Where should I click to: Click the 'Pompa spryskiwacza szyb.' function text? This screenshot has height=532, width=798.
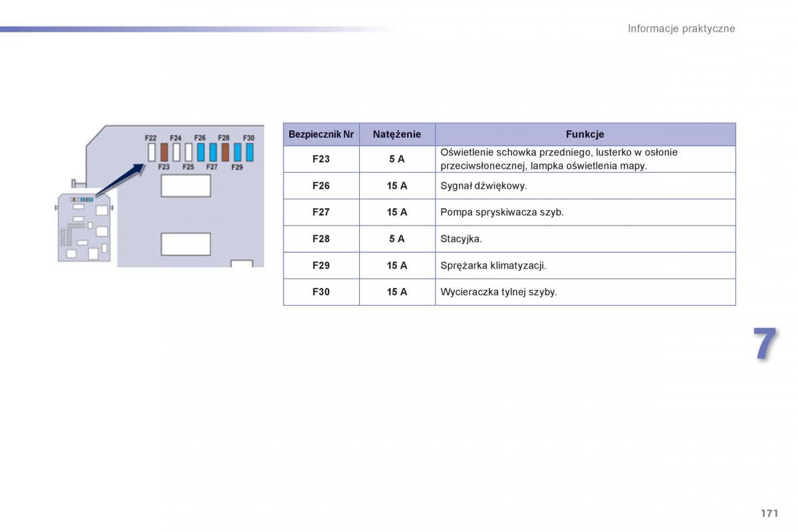[x=502, y=213]
